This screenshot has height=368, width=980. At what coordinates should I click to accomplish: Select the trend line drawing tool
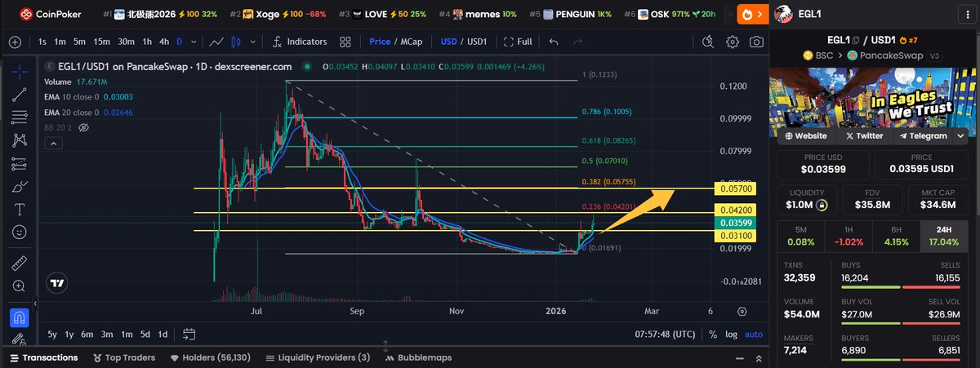(19, 95)
